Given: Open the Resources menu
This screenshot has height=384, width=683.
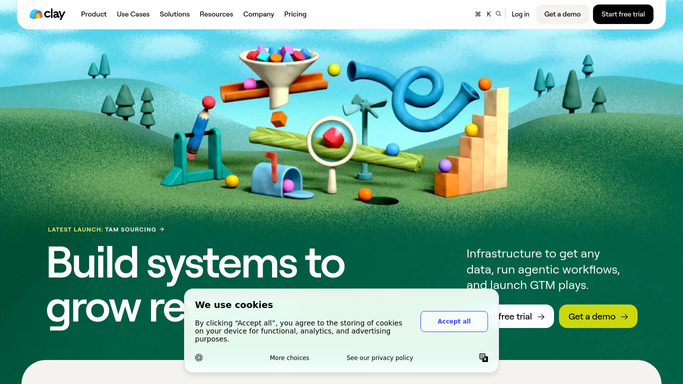Looking at the screenshot, I should tap(216, 14).
